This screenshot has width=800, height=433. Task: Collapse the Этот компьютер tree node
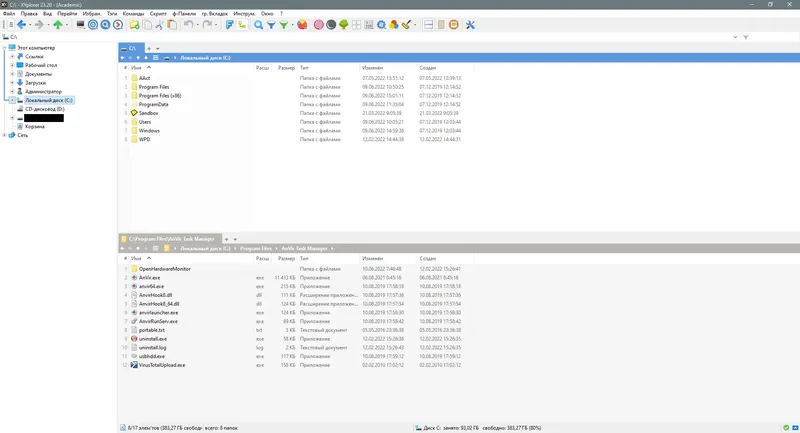coord(5,48)
